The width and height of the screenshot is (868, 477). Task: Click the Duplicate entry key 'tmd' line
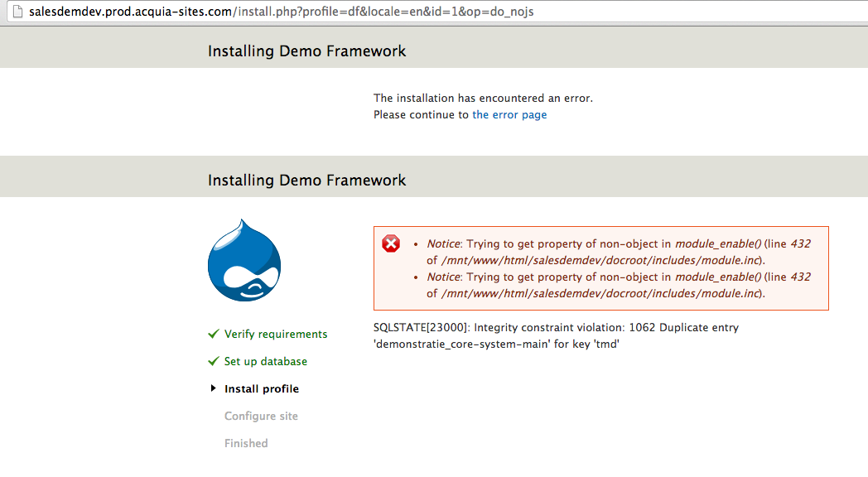[496, 344]
